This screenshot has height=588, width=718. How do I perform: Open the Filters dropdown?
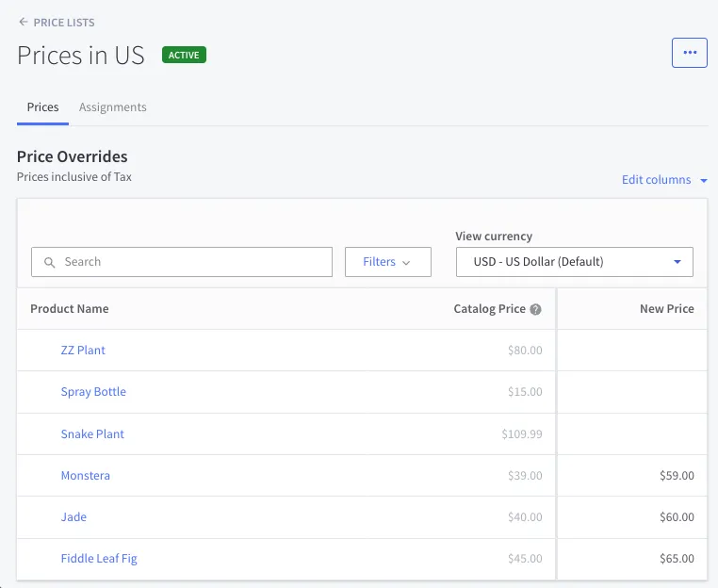tap(388, 262)
